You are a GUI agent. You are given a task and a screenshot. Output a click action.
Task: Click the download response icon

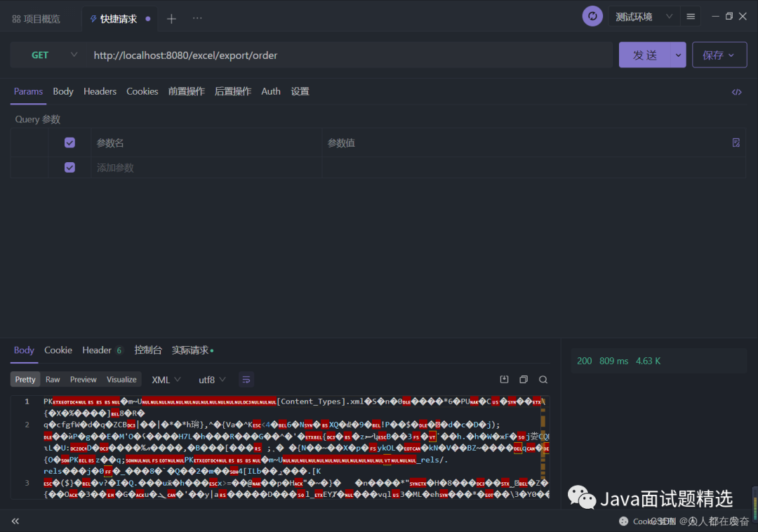tap(504, 380)
